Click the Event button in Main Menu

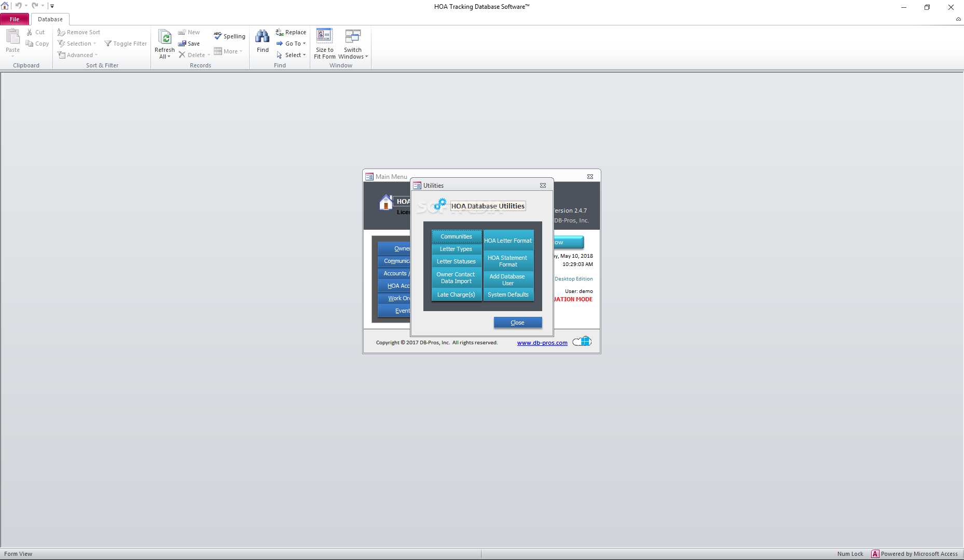(394, 311)
